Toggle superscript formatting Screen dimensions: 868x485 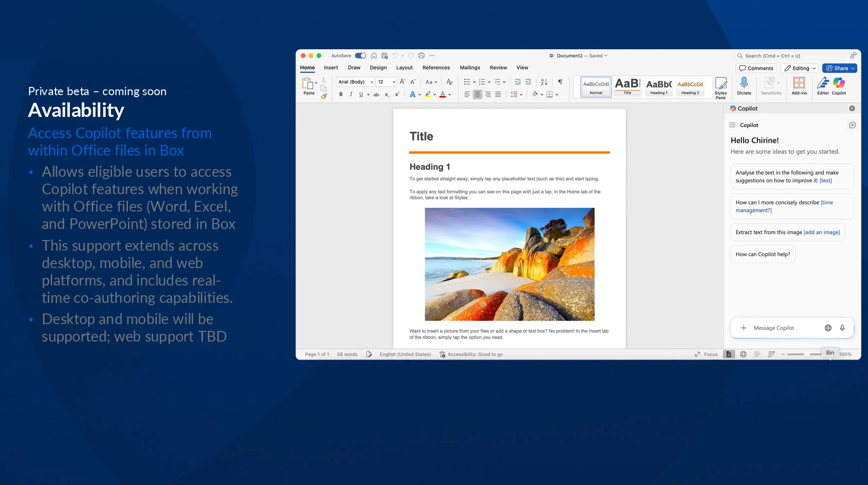pyautogui.click(x=397, y=95)
